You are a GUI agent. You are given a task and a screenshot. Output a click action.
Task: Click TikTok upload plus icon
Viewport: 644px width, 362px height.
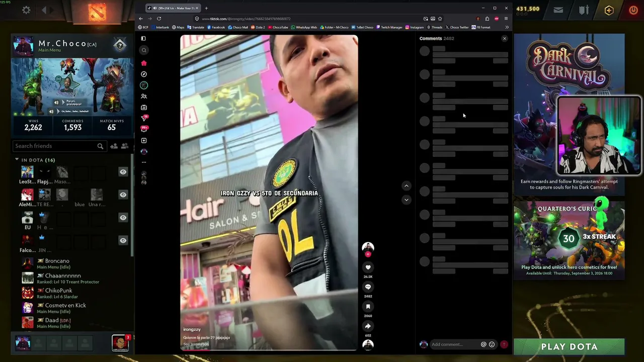[x=144, y=140]
